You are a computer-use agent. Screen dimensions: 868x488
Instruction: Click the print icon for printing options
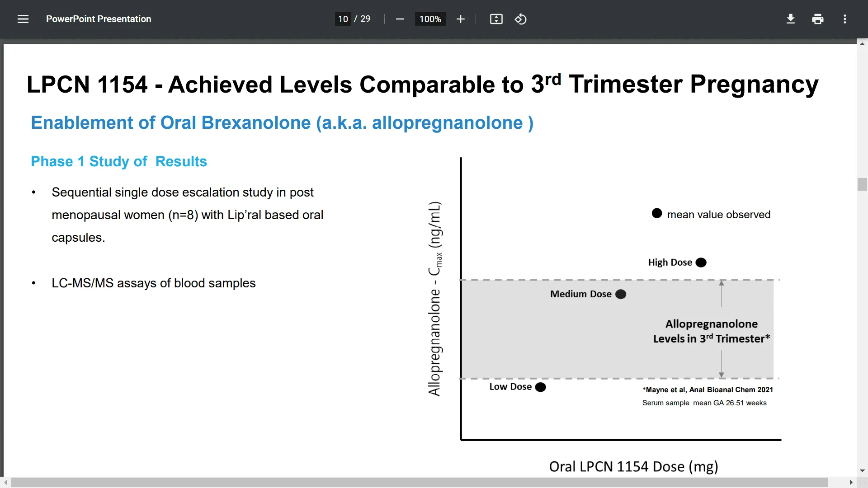(818, 19)
